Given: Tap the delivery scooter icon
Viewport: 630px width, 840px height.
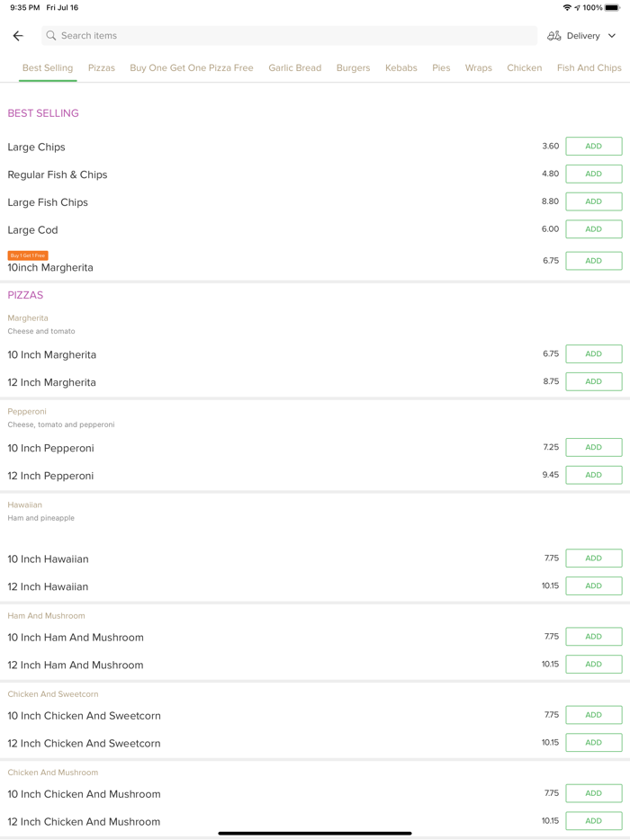Looking at the screenshot, I should [554, 36].
